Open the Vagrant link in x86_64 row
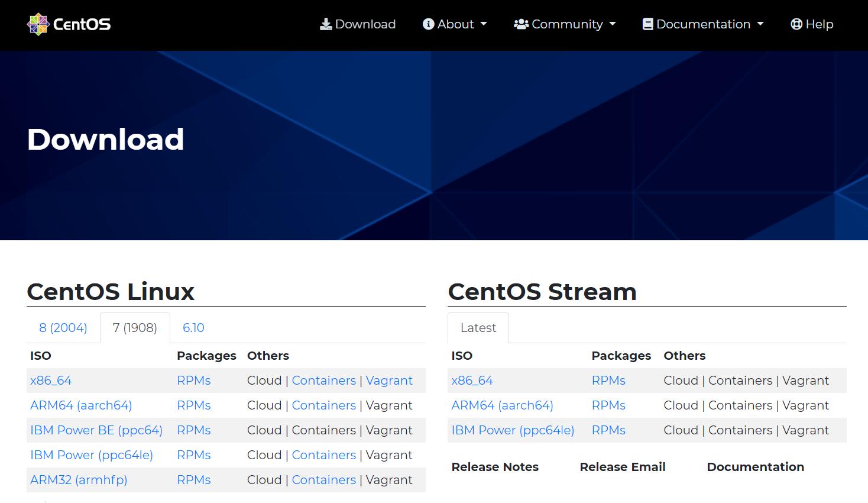The width and height of the screenshot is (868, 503). (x=389, y=381)
